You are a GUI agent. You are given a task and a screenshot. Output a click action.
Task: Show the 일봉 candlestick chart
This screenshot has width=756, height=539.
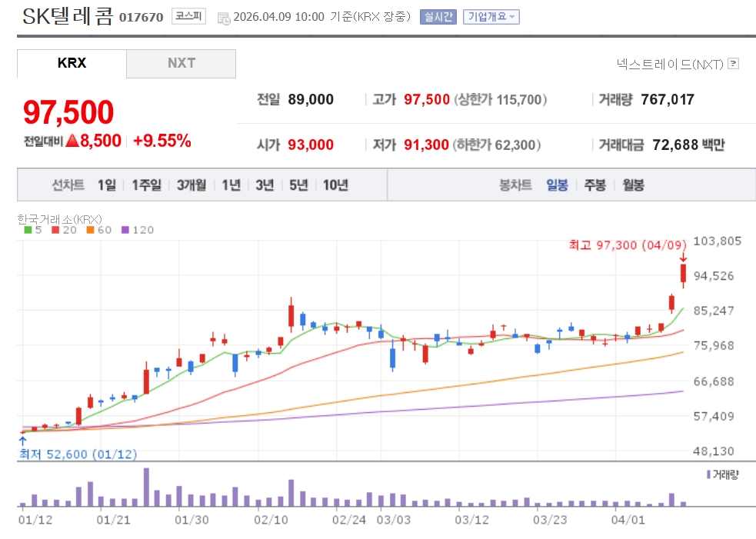coord(557,185)
